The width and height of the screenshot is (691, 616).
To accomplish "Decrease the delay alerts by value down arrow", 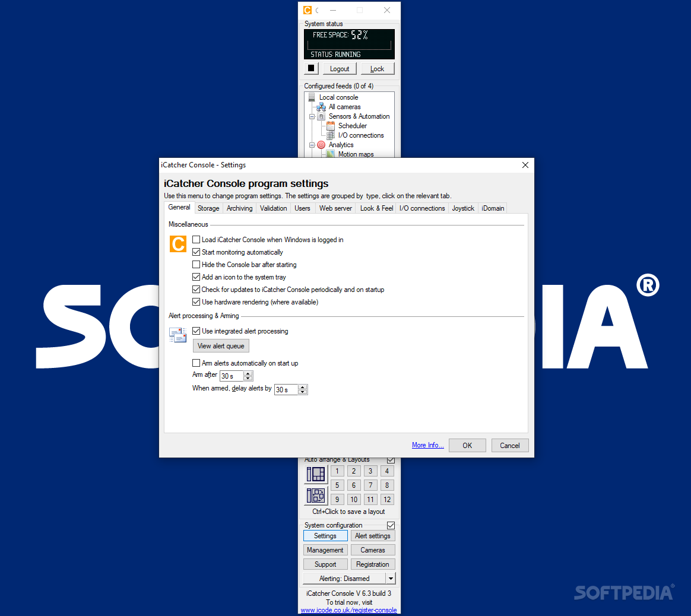I will (x=303, y=392).
